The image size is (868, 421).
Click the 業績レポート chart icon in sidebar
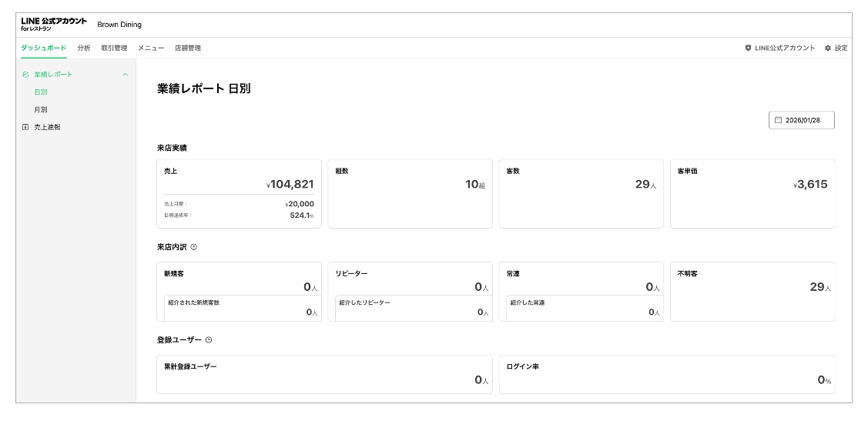[25, 75]
